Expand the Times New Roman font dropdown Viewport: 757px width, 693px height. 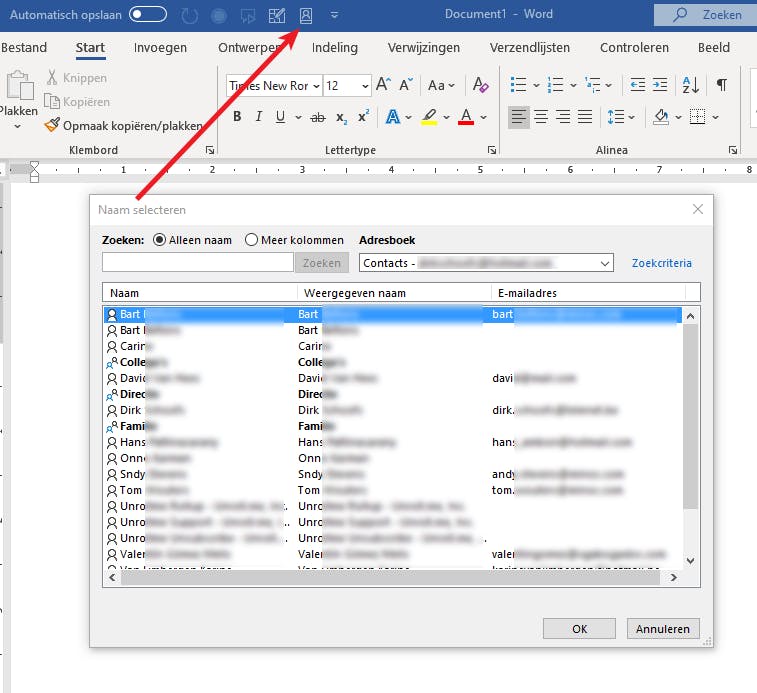[x=316, y=86]
